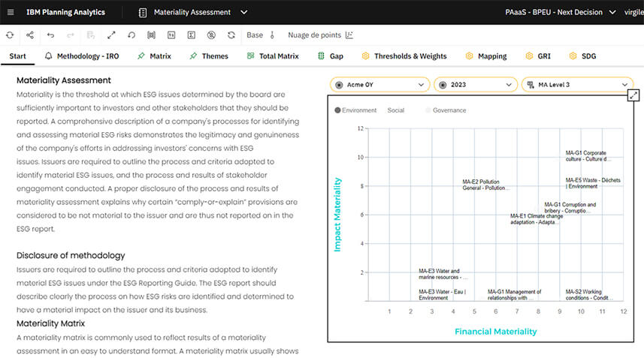Toggle Governance series in chart legend
The width and height of the screenshot is (644, 358).
click(448, 110)
